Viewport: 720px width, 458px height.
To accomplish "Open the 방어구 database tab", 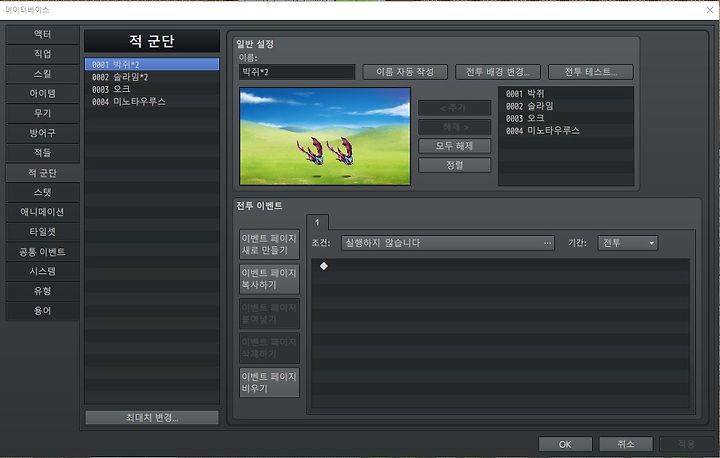I will pos(42,133).
